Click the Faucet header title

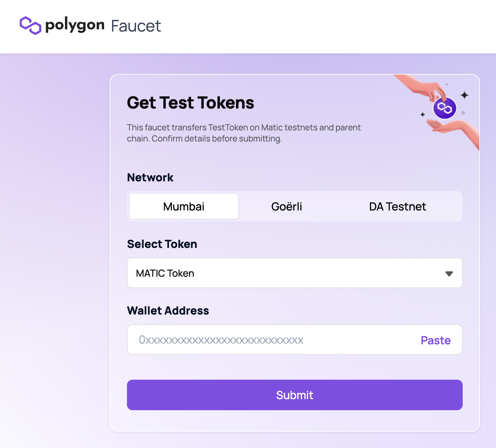136,26
